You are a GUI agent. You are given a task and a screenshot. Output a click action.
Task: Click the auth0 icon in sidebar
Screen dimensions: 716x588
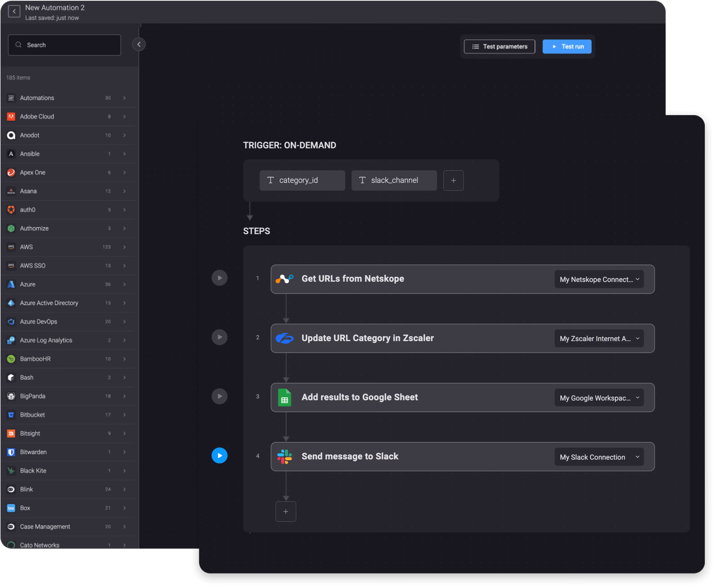click(11, 210)
